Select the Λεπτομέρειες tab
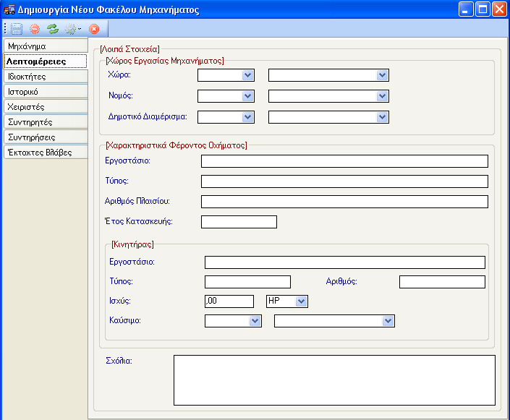510x420 pixels. click(45, 61)
